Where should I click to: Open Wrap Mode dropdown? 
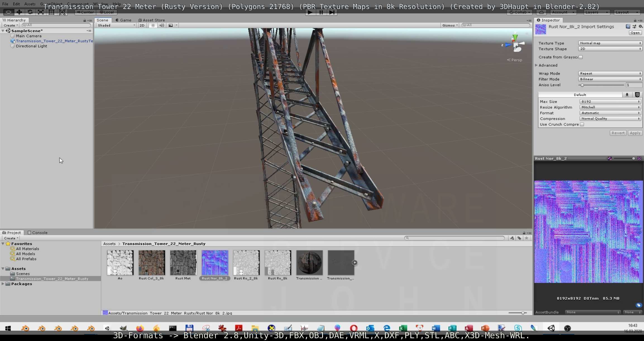coord(610,74)
